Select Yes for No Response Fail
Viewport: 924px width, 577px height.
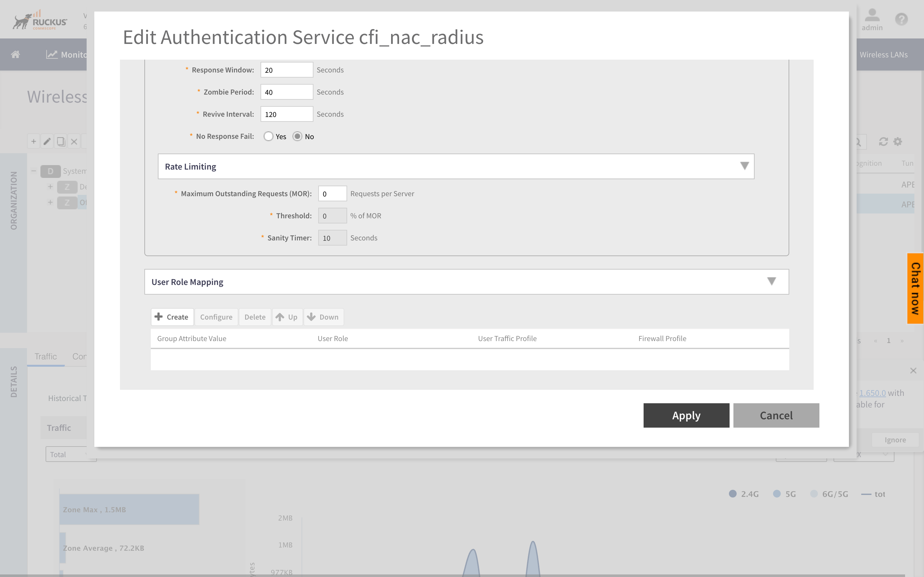coord(269,136)
